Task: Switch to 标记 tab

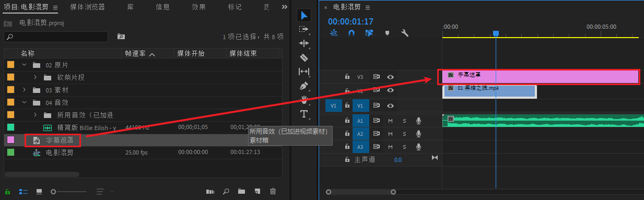Action: (x=235, y=7)
